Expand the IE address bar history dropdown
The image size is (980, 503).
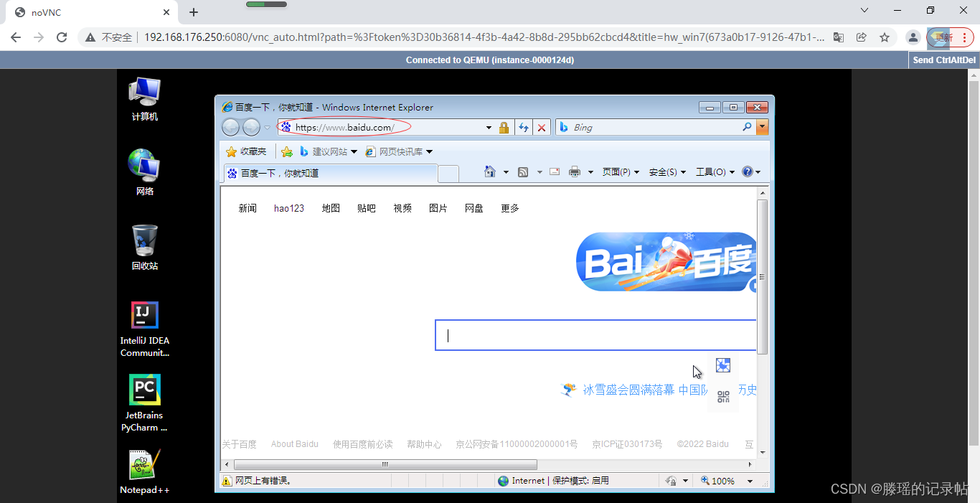489,128
